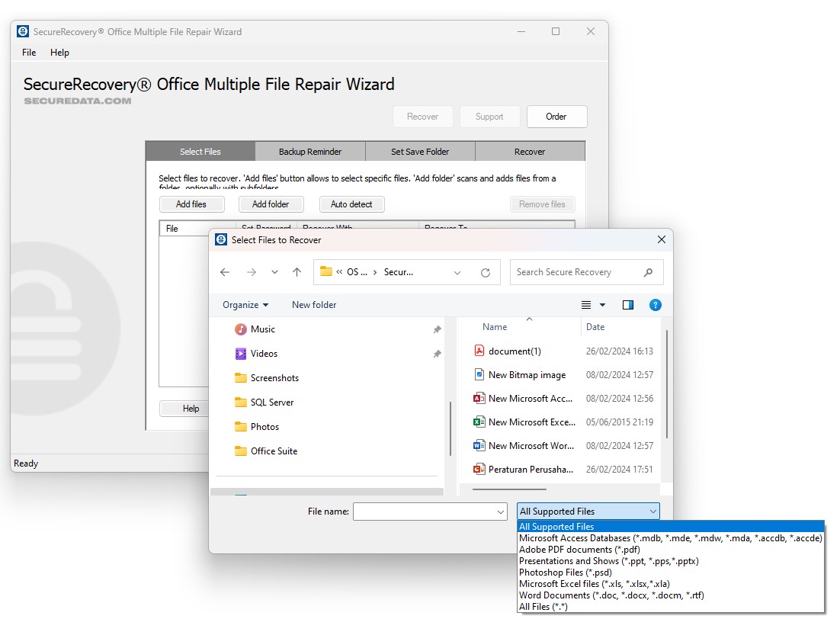Viewport: 840px width, 619px height.
Task: Switch to the Backup Reminder tab
Action: click(309, 151)
